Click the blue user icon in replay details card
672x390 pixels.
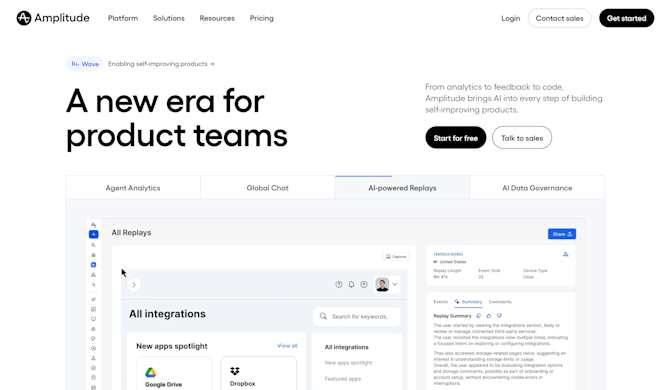[566, 254]
